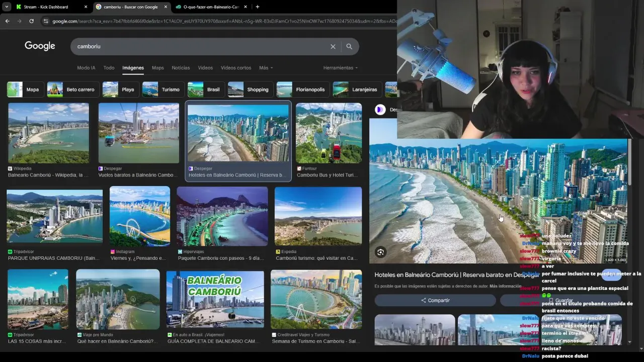Open the Wikipedia Balneario Camboriú image
Image resolution: width=644 pixels, height=362 pixels.
48,133
